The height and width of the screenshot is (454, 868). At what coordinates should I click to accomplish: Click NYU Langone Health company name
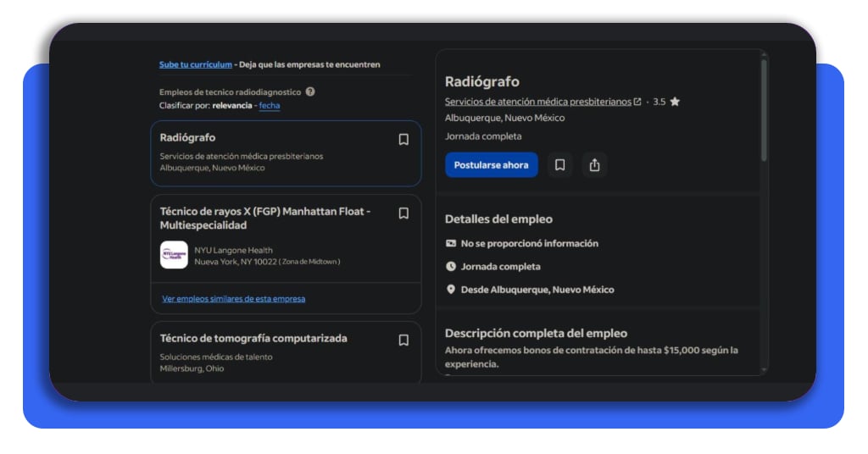pos(233,250)
